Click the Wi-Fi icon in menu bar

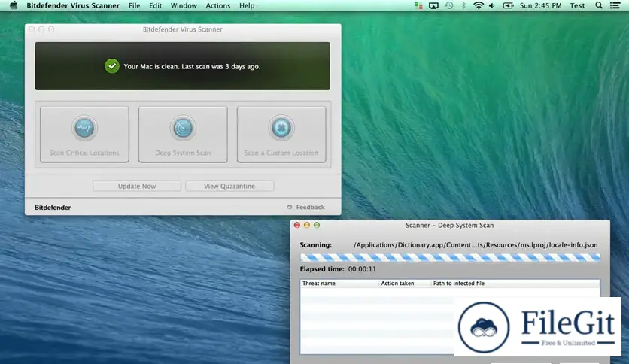(479, 5)
